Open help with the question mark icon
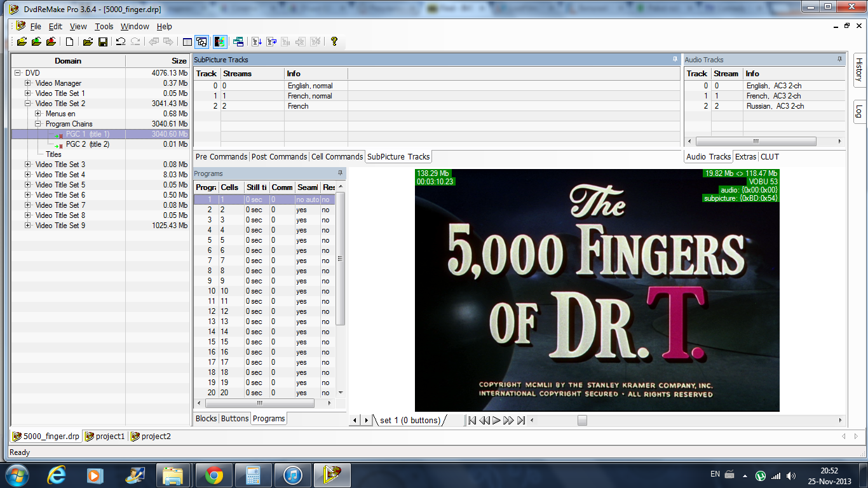The width and height of the screenshot is (868, 488). [x=334, y=42]
